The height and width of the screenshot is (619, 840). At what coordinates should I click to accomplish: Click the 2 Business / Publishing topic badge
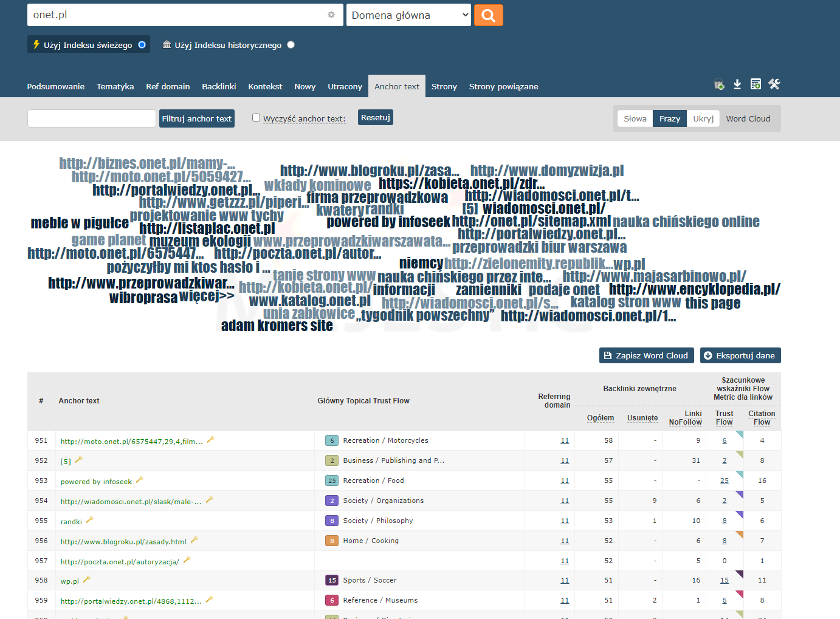coord(332,460)
